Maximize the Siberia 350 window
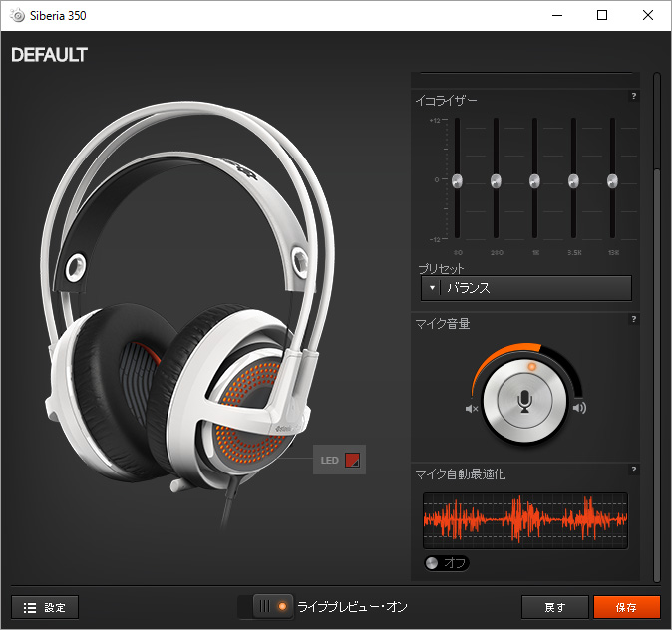Image resolution: width=672 pixels, height=630 pixels. (602, 15)
